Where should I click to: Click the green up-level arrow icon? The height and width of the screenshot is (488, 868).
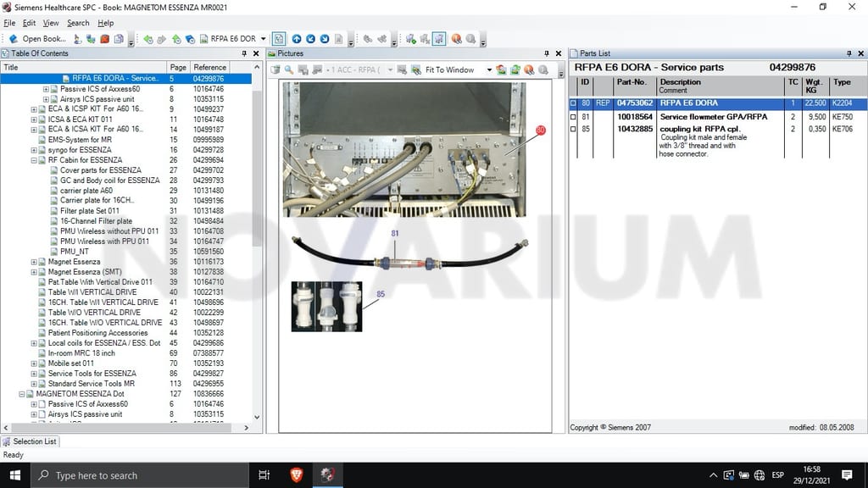(176, 39)
